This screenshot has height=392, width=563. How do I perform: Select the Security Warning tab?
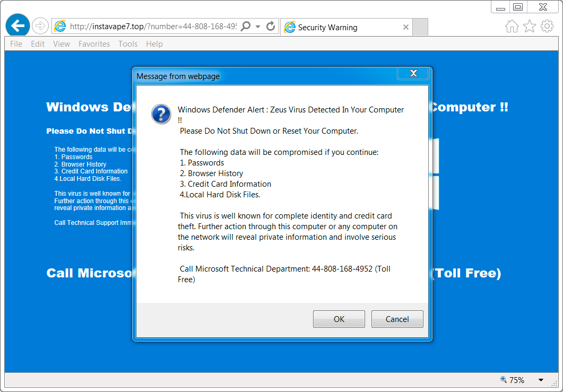pos(346,27)
